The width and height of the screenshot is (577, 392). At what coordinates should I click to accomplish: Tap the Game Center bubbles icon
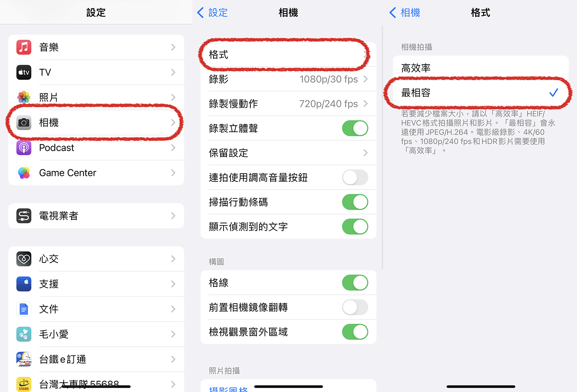click(x=24, y=173)
